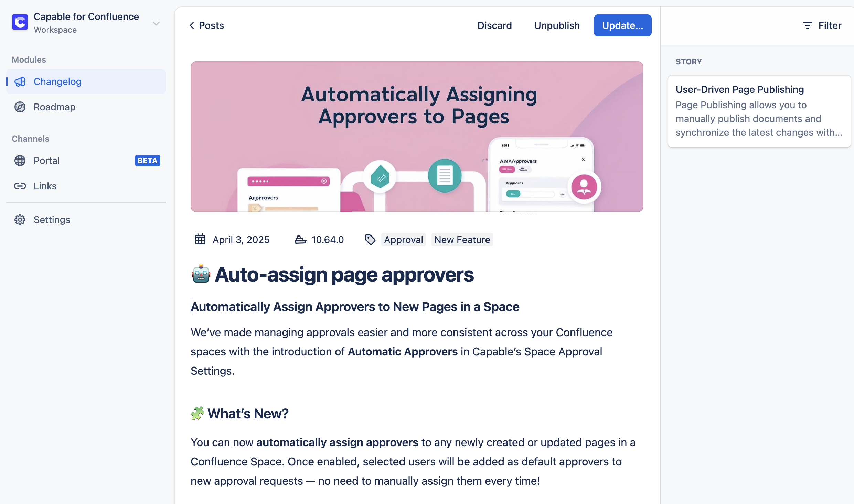Click the puzzle piece emoji
Image resolution: width=854 pixels, height=504 pixels.
pos(198,413)
